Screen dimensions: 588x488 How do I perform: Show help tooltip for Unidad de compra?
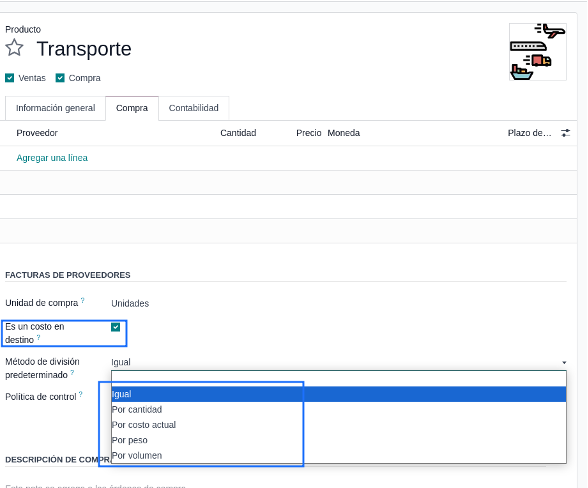(82, 300)
